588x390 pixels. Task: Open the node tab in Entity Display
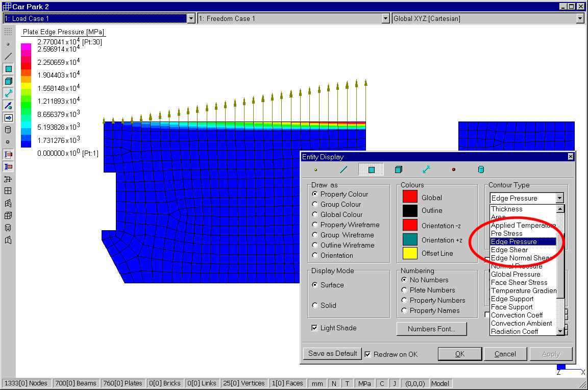pyautogui.click(x=315, y=170)
